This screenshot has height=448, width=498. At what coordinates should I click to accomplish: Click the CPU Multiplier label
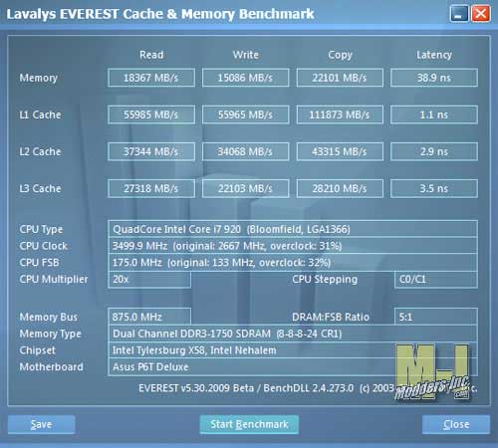click(54, 280)
